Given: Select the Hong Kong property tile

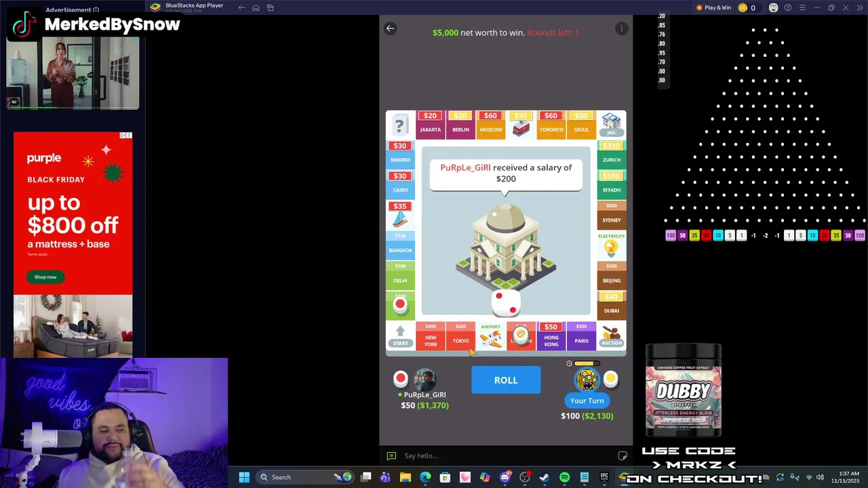Looking at the screenshot, I should [x=551, y=335].
